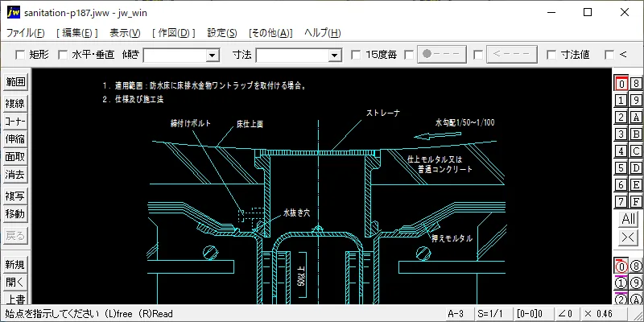Select layer 0 button
The image size is (644, 322).
pos(621,84)
